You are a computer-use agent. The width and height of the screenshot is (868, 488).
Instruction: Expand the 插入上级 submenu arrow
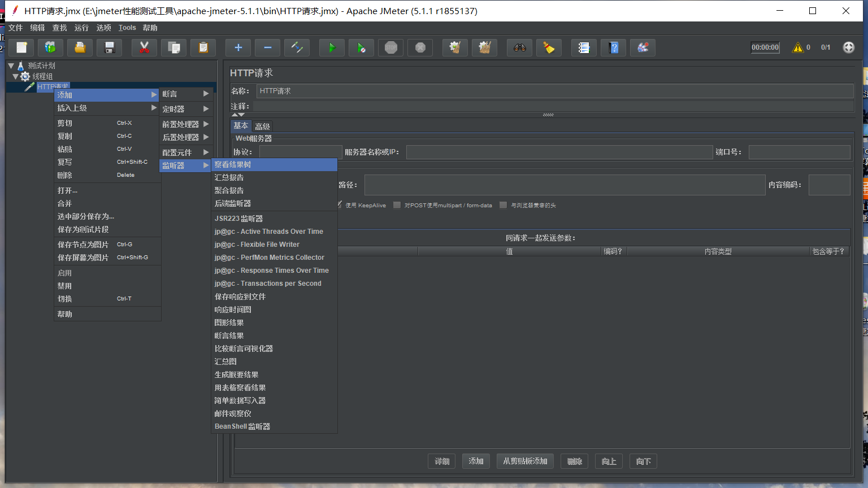click(154, 108)
